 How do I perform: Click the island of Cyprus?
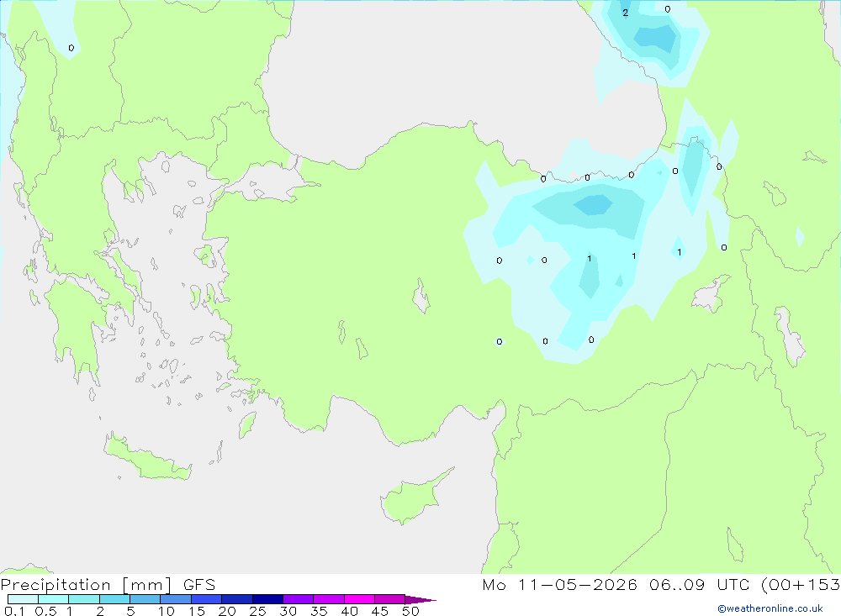coord(415,497)
